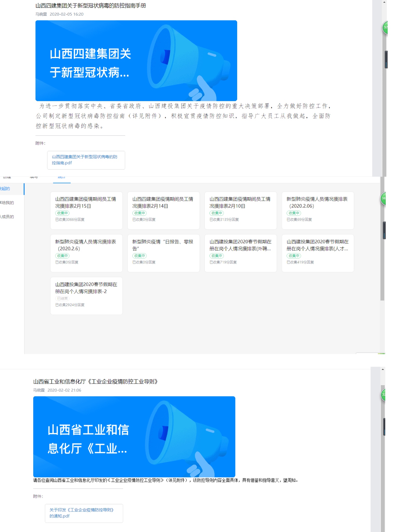Click 收集中 badge on 2月15日 card
Screen dimensions: 399x532
point(62,213)
